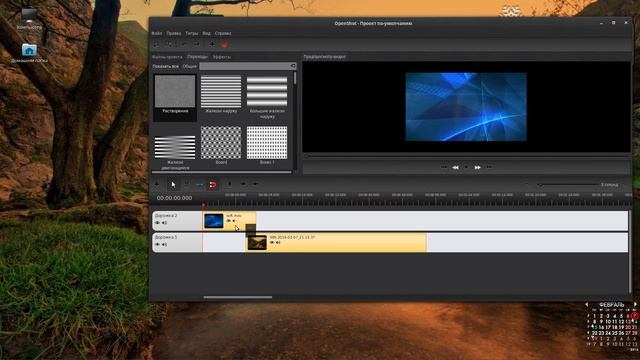Open the Файл menu
The width and height of the screenshot is (640, 360).
(157, 33)
